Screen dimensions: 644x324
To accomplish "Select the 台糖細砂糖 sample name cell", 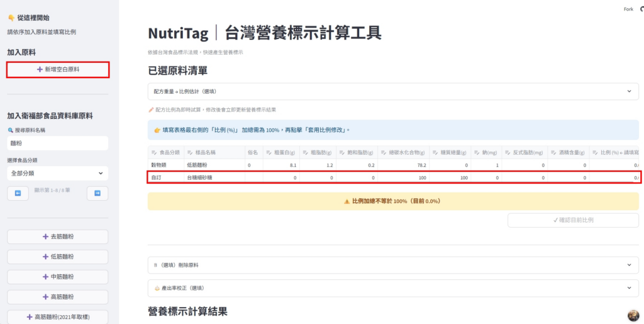I will coord(214,177).
